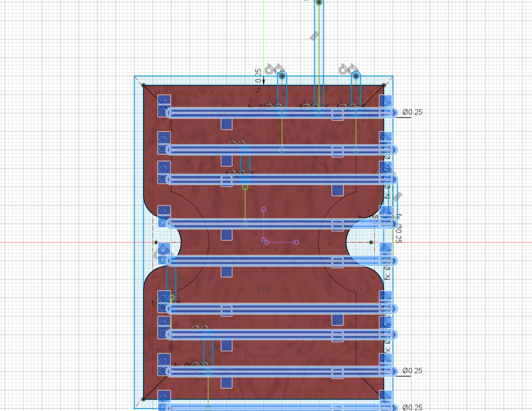Click the tangent glyphs above the vertical slot at the second horizontal slot

pos(237,143)
